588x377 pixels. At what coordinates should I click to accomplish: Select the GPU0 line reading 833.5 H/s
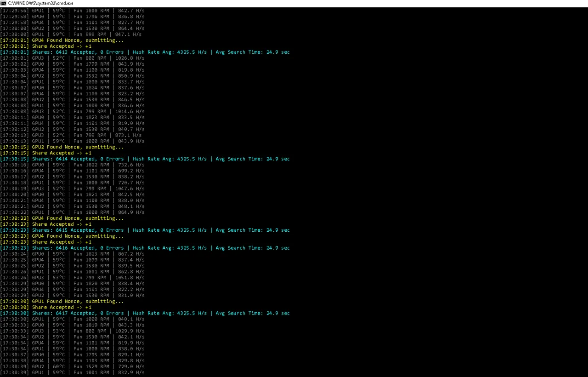click(72, 118)
